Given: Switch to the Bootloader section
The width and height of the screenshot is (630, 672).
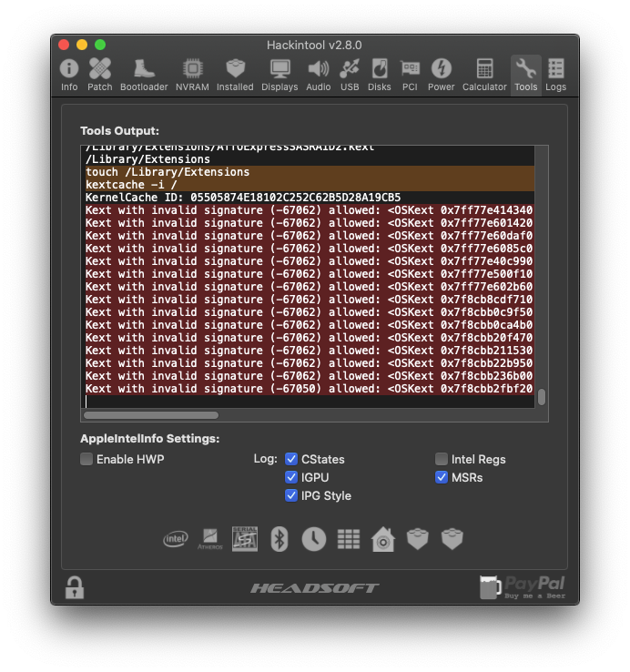Looking at the screenshot, I should pyautogui.click(x=144, y=75).
